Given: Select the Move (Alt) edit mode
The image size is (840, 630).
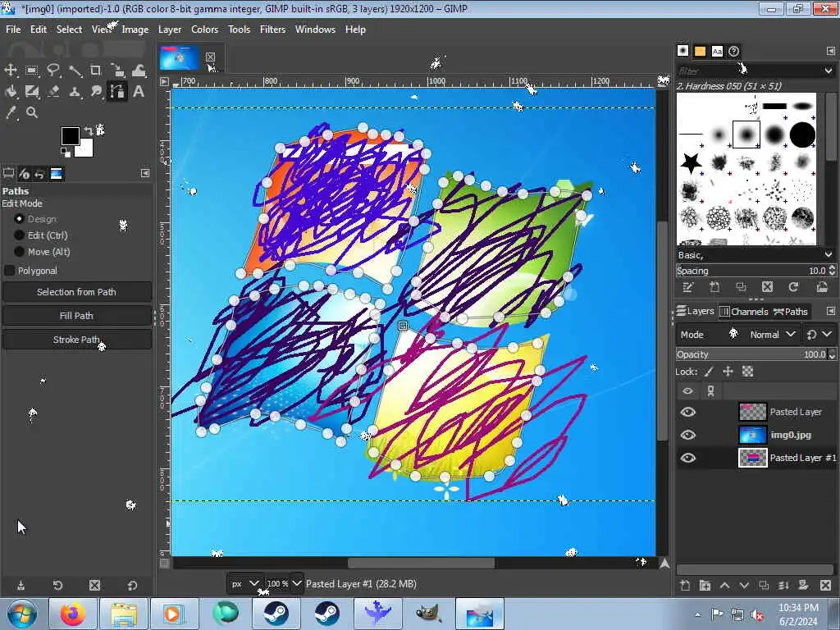Looking at the screenshot, I should point(20,251).
